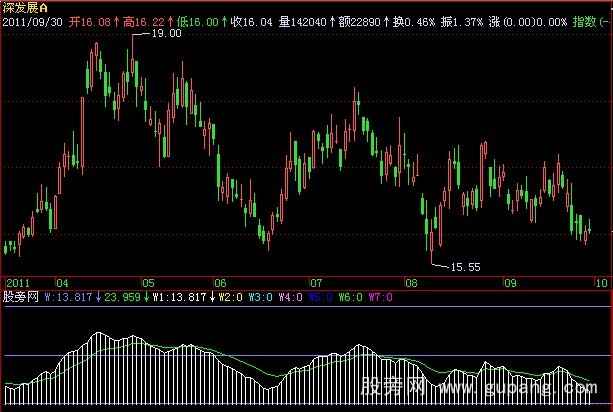Click the 04 month marker on timeline
The height and width of the screenshot is (412, 613).
[x=62, y=283]
